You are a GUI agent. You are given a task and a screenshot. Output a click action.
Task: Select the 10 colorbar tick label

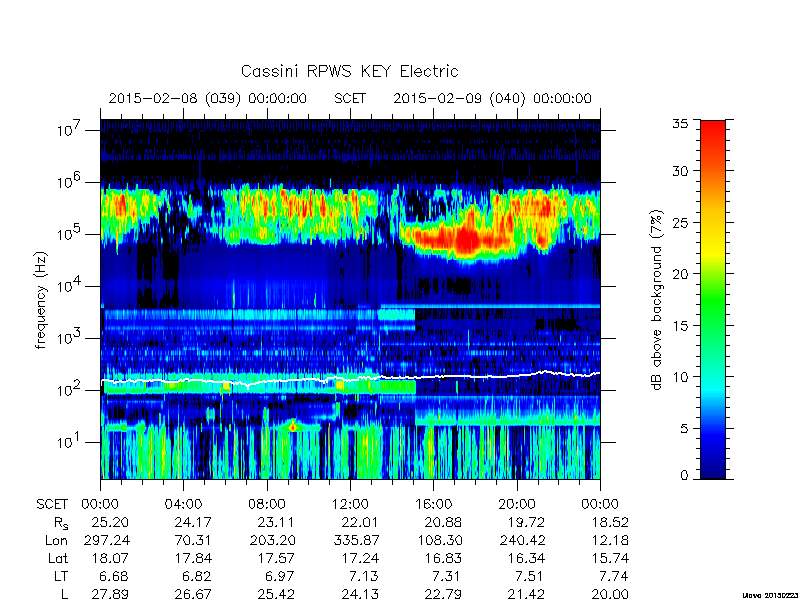tap(681, 377)
